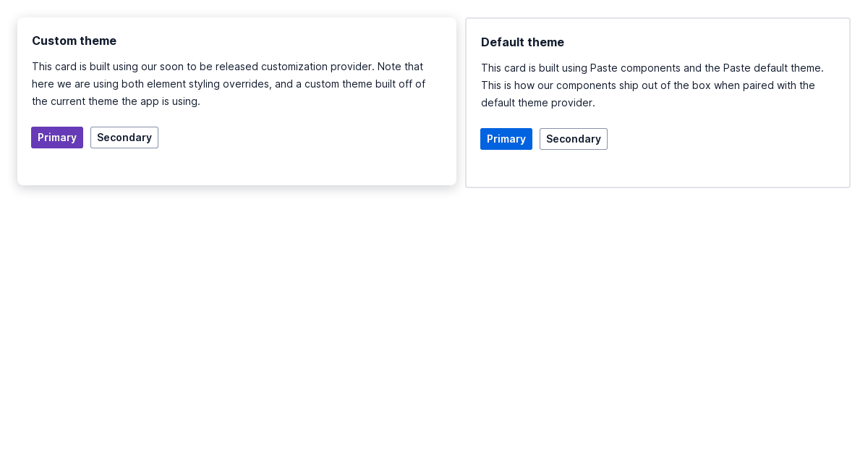Click the paragraph starting "This card is built using our soon"

(x=229, y=84)
